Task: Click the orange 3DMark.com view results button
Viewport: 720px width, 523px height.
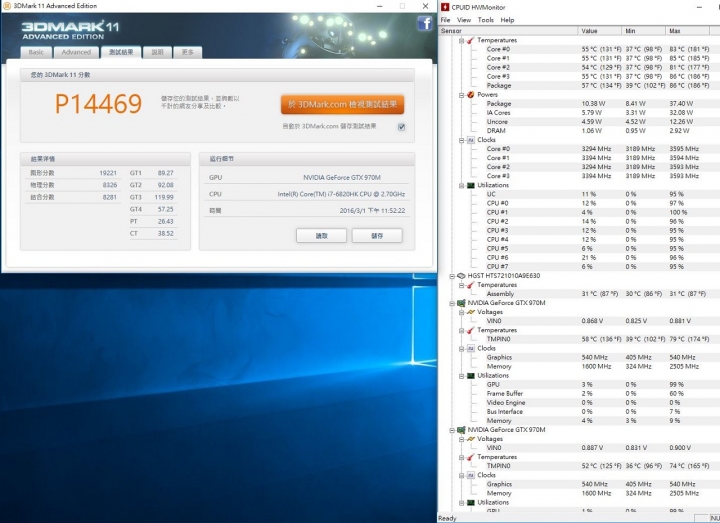Action: point(342,104)
